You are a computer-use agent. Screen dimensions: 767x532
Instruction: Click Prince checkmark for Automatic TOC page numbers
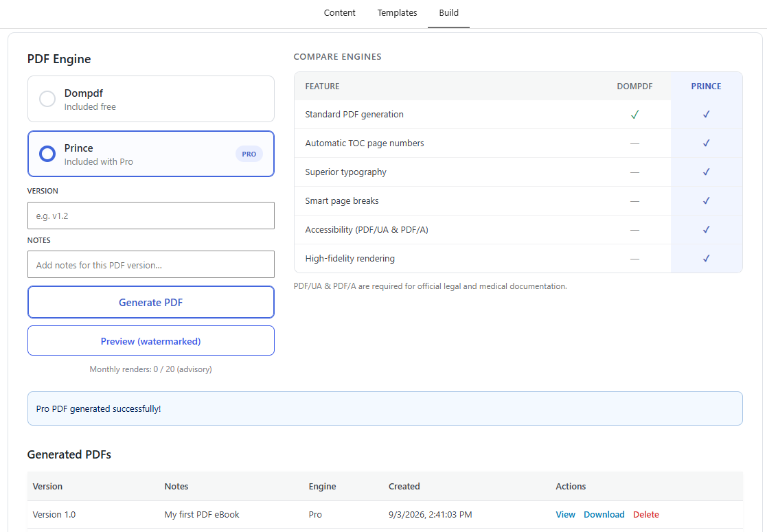point(706,143)
